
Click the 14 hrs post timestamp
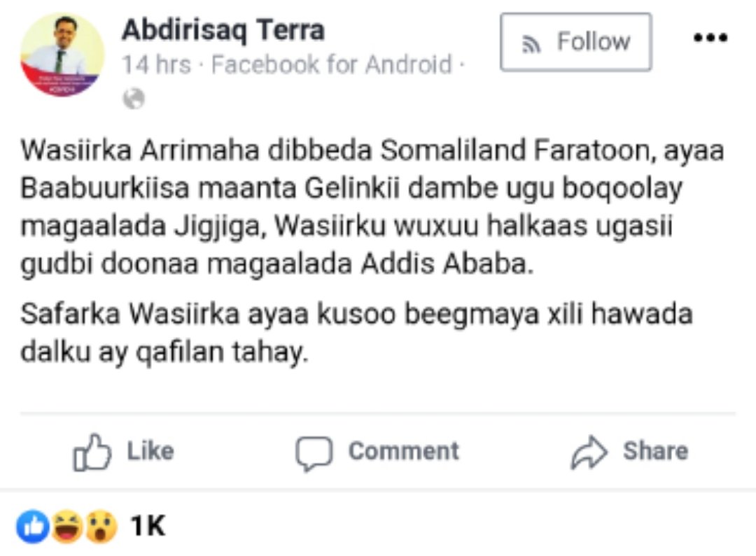tap(156, 65)
